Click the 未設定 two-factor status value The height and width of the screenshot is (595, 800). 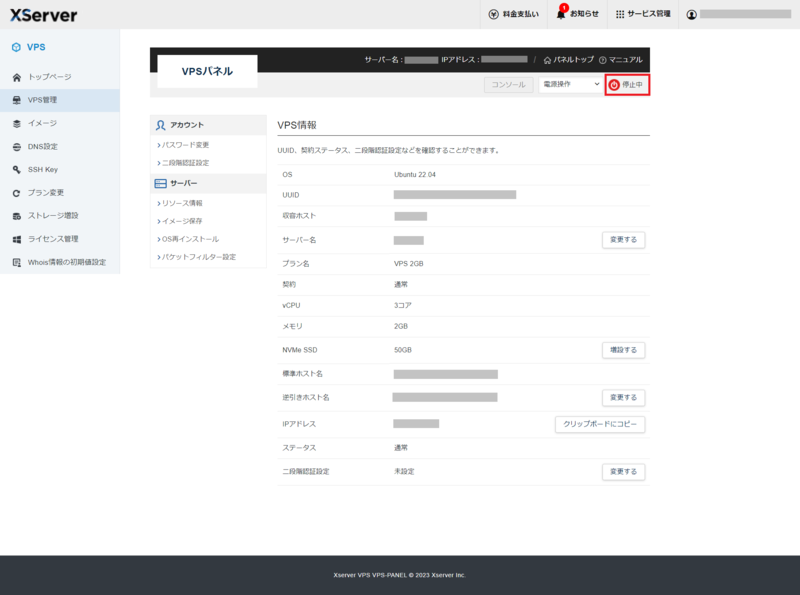[404, 472]
